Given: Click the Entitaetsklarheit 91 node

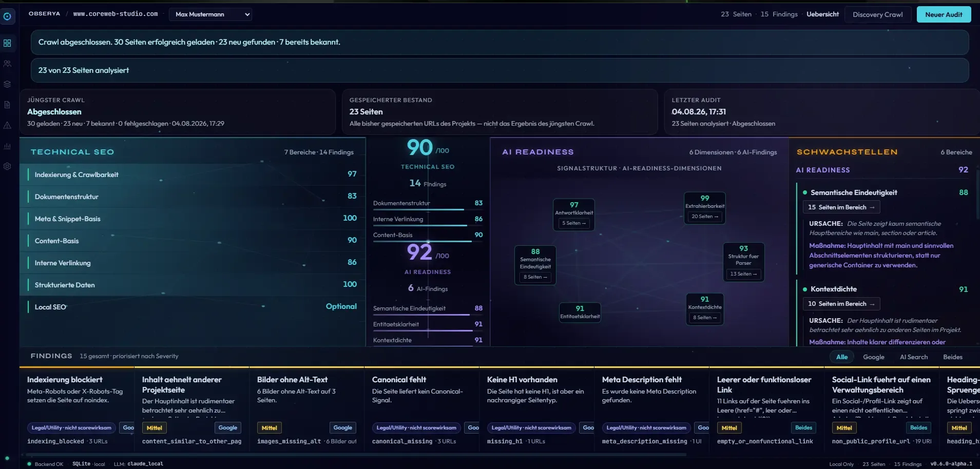Looking at the screenshot, I should tap(580, 312).
